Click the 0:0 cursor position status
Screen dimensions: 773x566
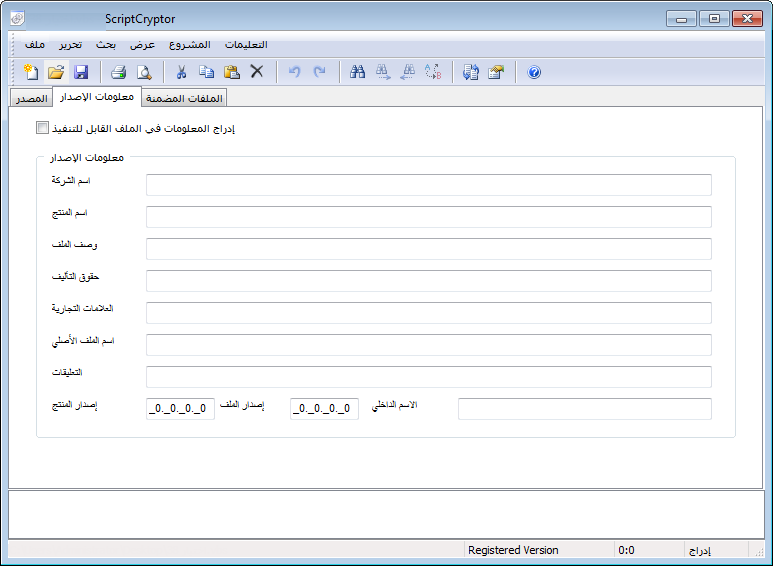[x=626, y=550]
